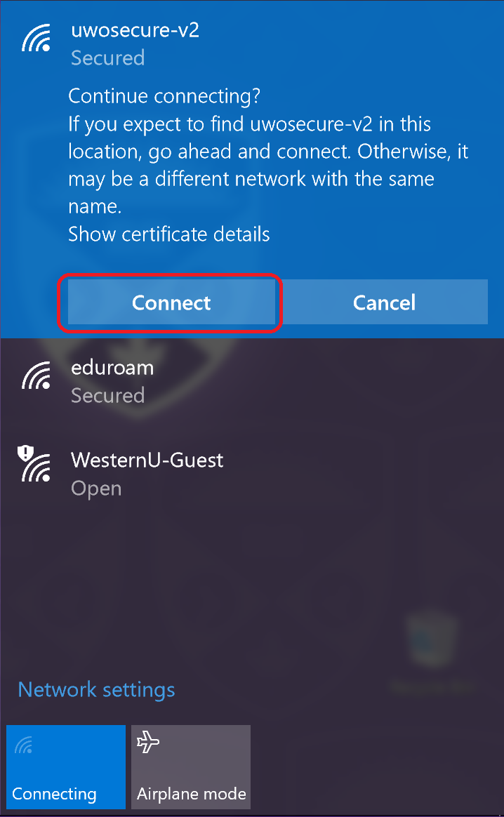
Task: Click the uwosecure-v2 Wi-Fi signal icon
Action: tap(37, 38)
